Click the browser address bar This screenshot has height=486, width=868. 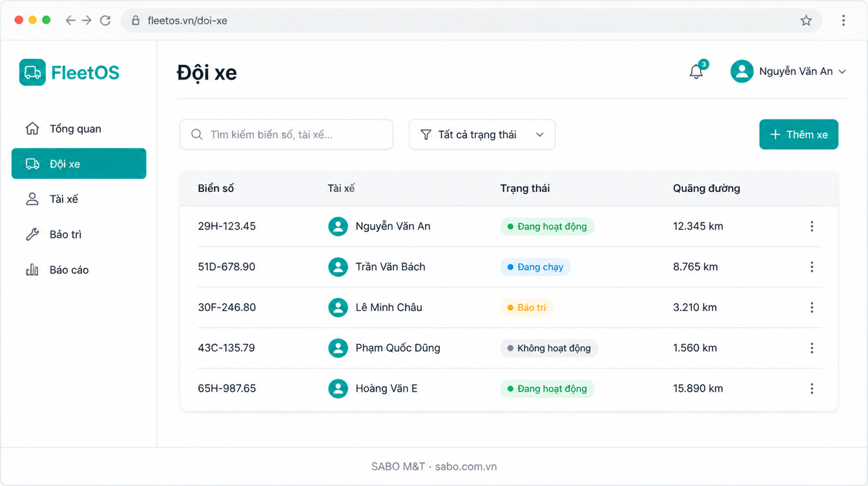(x=471, y=21)
